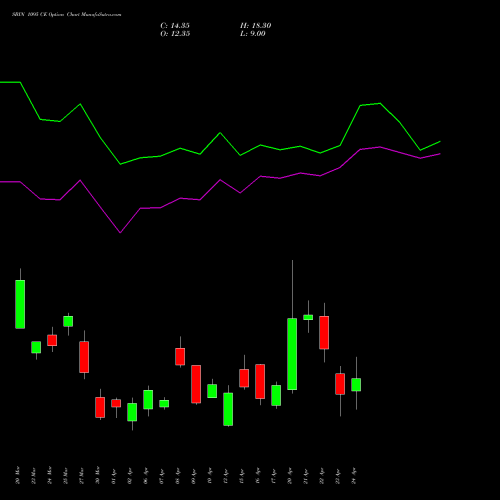Click the high value 'H: 18.30'
The image size is (500, 500).
pos(255,26)
